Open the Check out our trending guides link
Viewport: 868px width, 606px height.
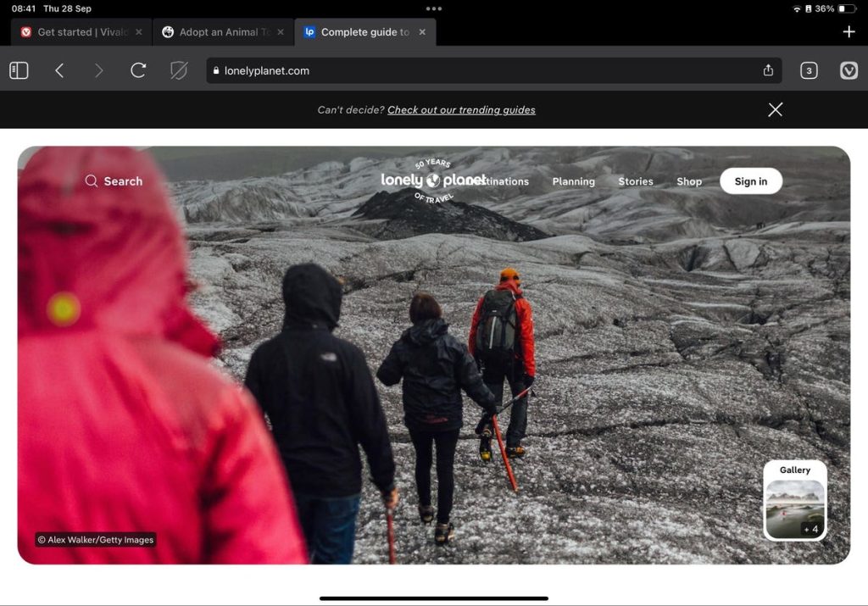pos(461,109)
